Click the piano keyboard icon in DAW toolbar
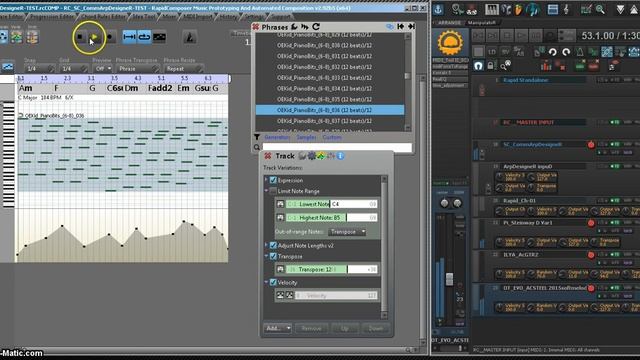This screenshot has width=640, height=360. pyautogui.click(x=492, y=9)
